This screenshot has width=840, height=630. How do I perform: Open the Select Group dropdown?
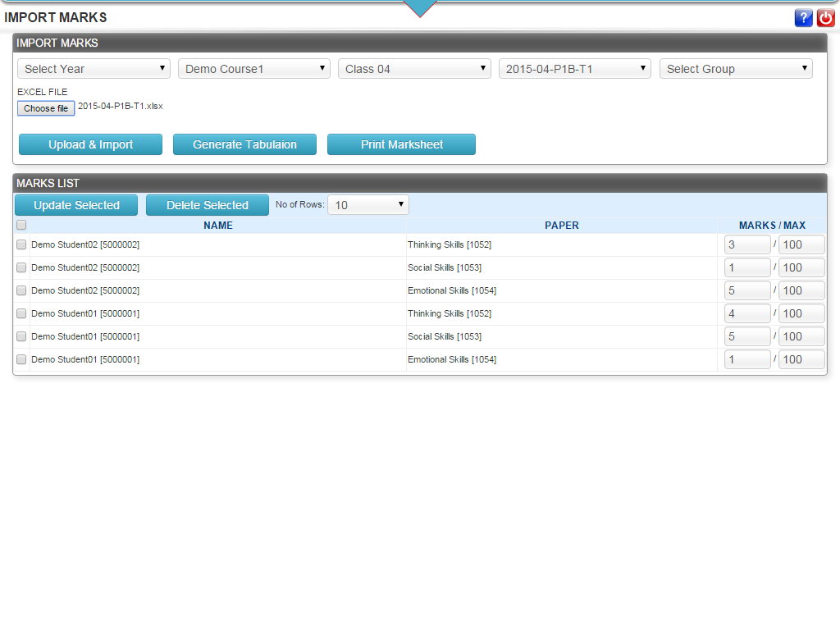(736, 69)
